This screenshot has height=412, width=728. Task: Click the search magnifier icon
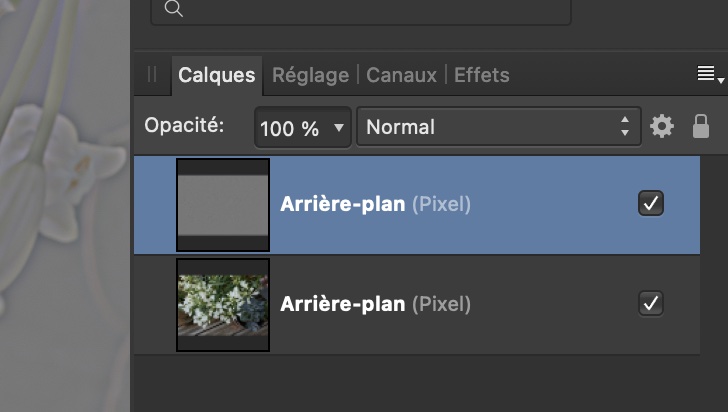click(173, 9)
